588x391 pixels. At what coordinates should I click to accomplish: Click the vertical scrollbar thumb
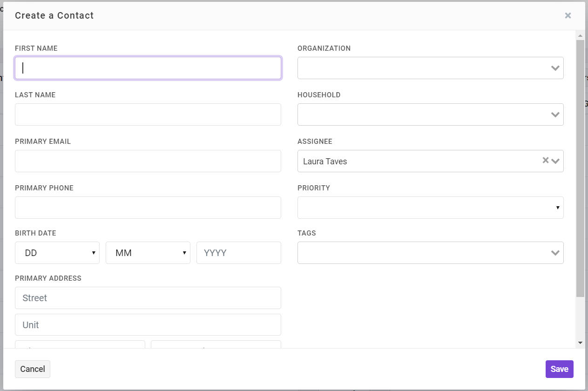[580, 169]
